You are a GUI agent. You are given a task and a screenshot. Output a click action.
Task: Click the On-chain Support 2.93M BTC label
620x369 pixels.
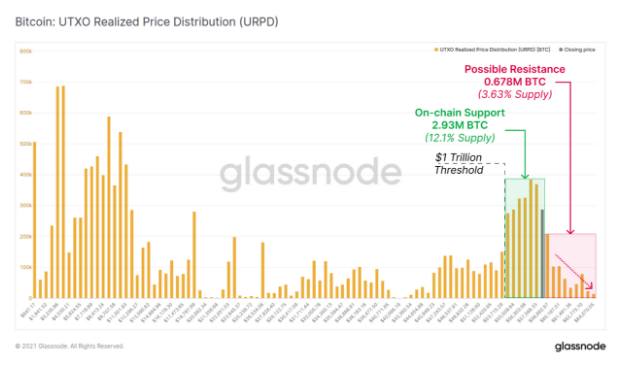(x=460, y=125)
